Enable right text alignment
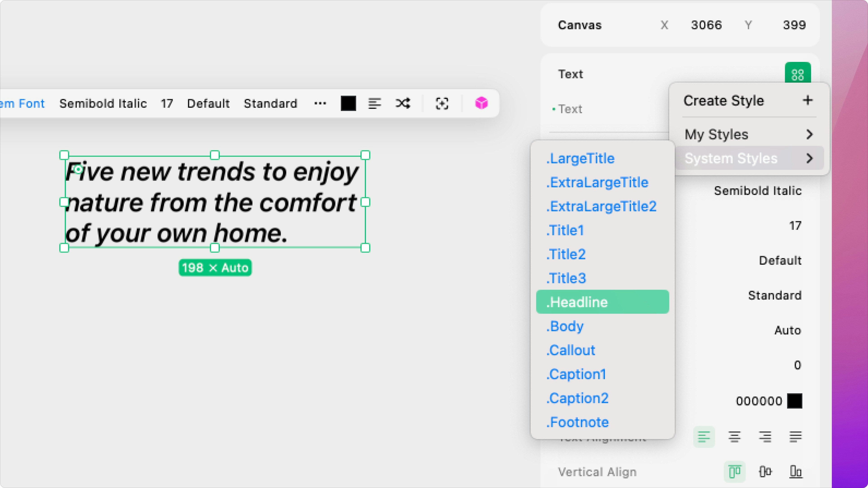Image resolution: width=868 pixels, height=488 pixels. pos(765,436)
